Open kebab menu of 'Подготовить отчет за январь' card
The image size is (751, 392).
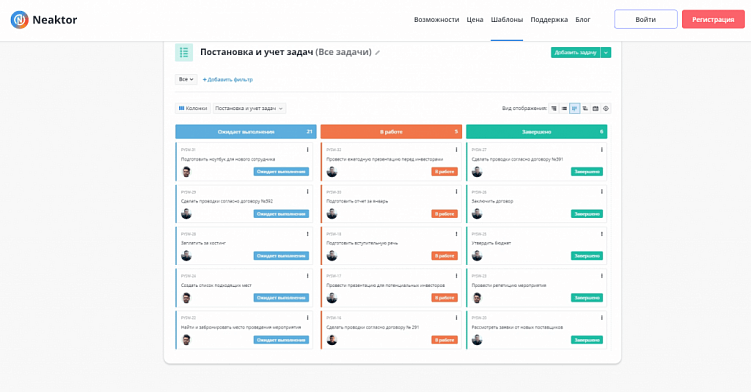456,192
